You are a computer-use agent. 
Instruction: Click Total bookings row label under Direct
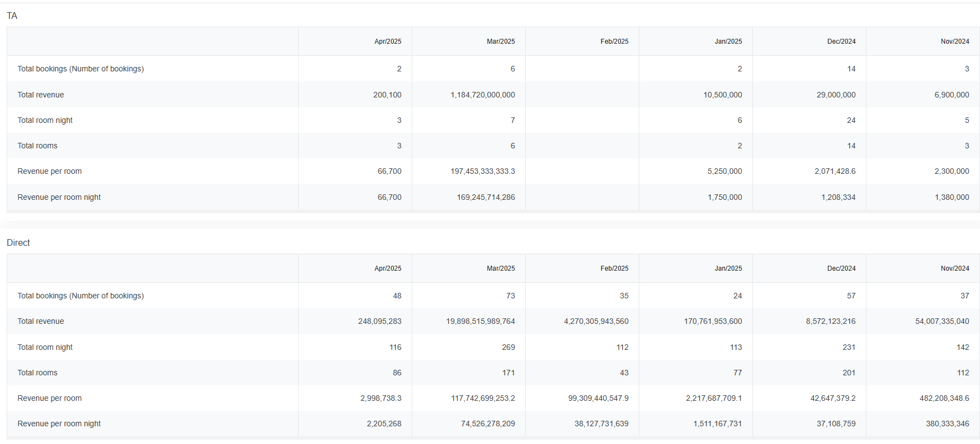click(x=80, y=296)
